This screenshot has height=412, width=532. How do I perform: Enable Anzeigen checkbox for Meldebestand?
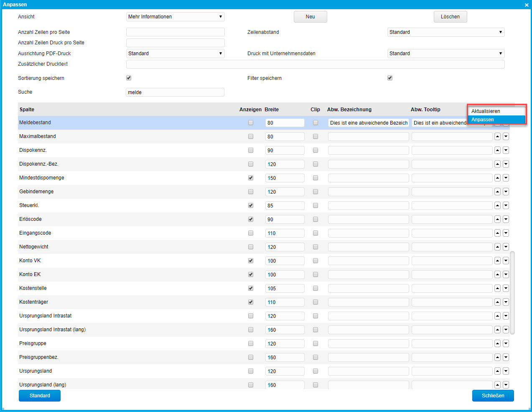click(x=251, y=123)
